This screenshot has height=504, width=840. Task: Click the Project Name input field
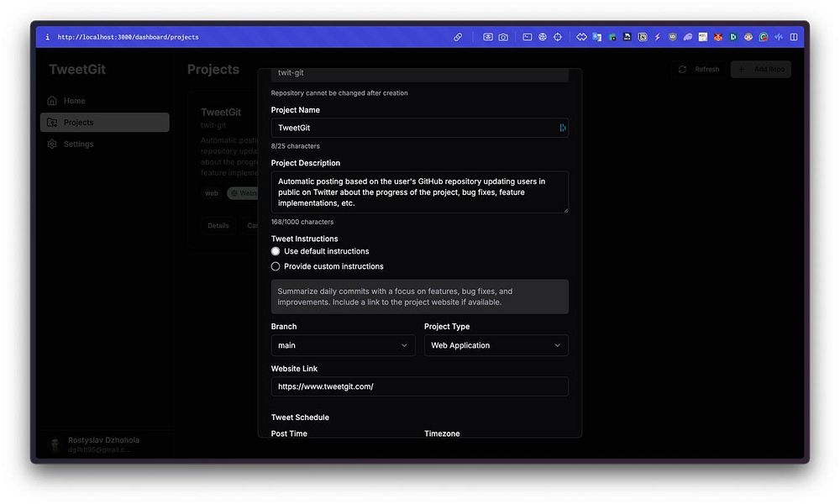coord(419,128)
